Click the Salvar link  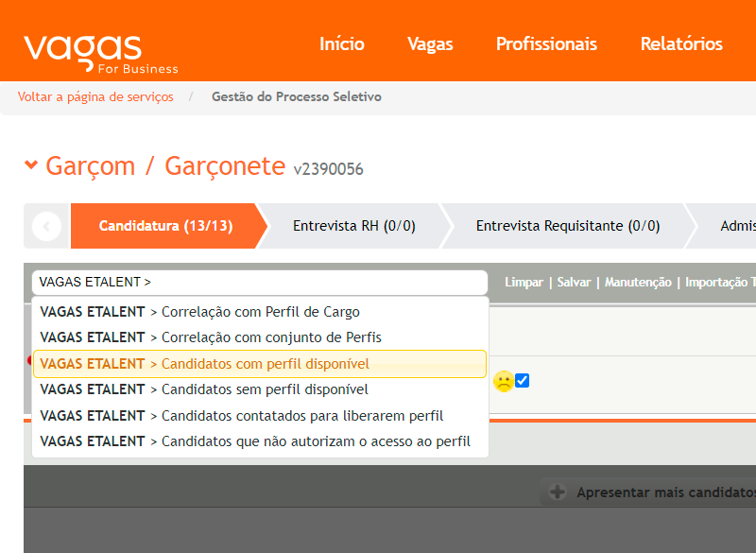tap(574, 282)
